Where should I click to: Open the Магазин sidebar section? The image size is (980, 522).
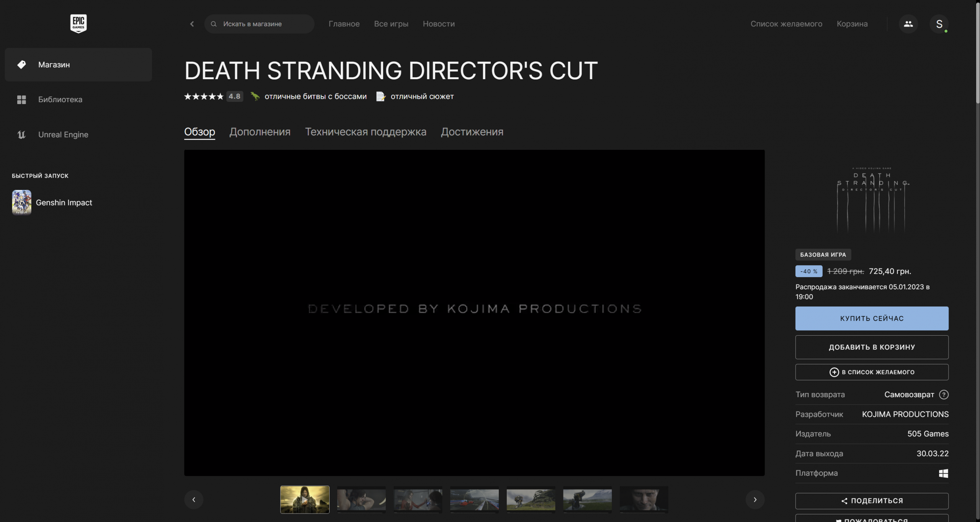click(78, 65)
